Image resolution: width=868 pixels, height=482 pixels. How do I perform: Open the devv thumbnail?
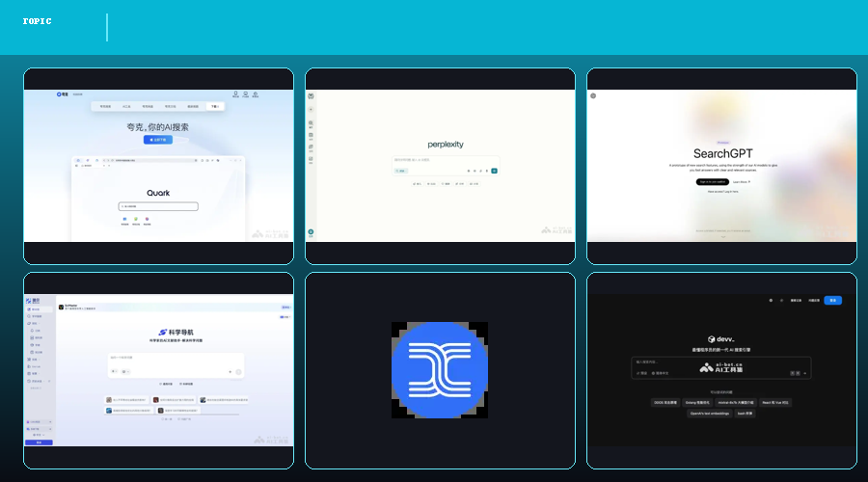[x=721, y=370]
